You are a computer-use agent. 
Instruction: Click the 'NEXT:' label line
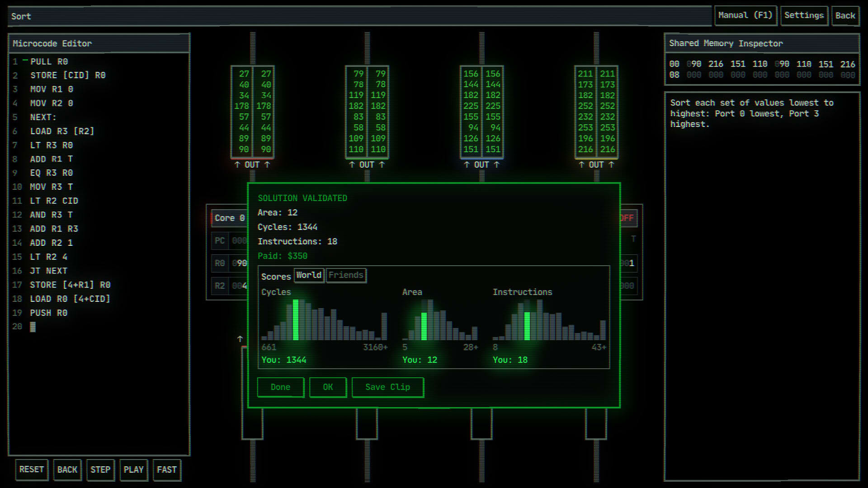[x=43, y=117]
